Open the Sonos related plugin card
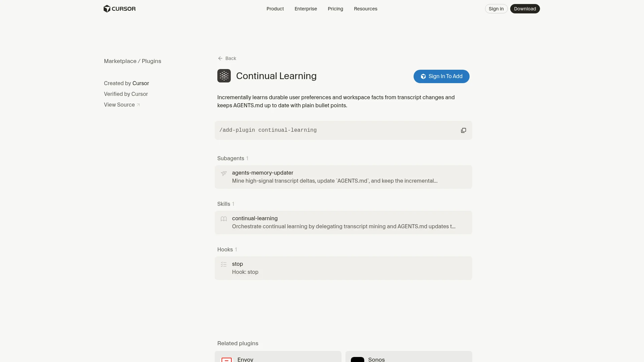The width and height of the screenshot is (644, 362). click(x=409, y=357)
